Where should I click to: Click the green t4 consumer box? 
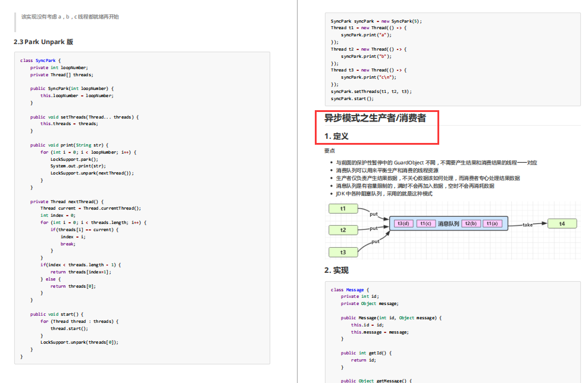562,224
